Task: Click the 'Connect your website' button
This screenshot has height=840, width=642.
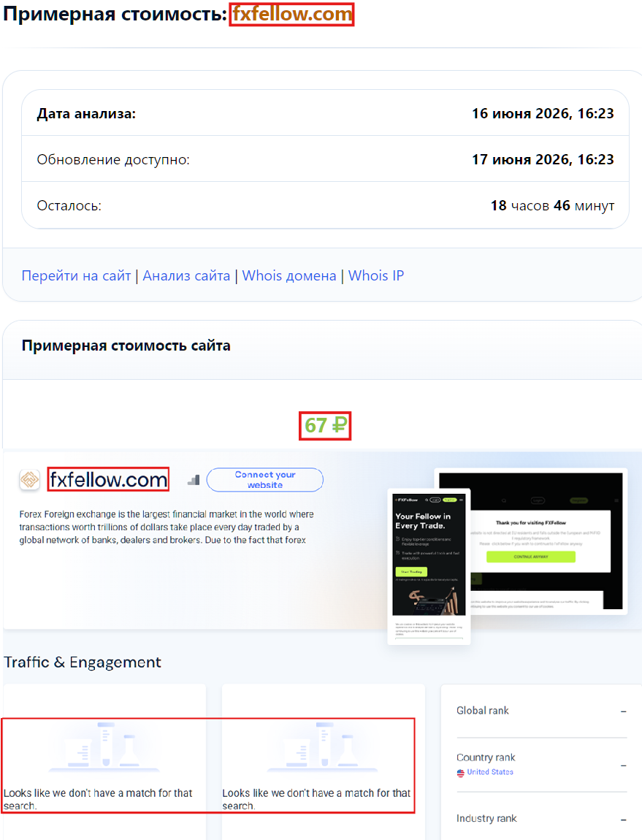Action: tap(264, 479)
